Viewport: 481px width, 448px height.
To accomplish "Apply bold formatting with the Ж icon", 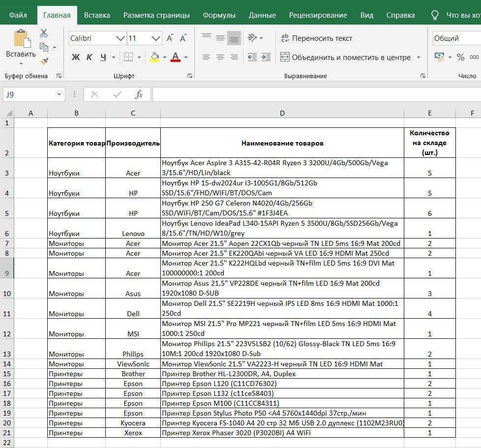I will point(75,57).
